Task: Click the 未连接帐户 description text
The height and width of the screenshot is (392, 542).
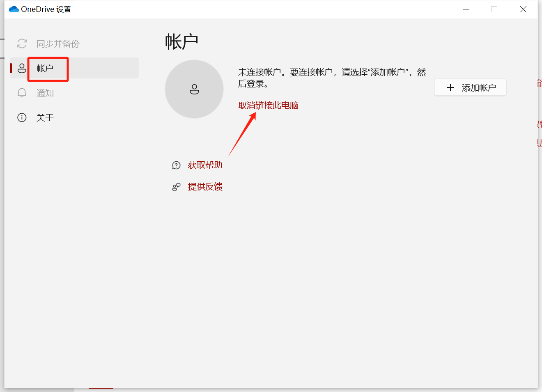Action: [x=332, y=78]
